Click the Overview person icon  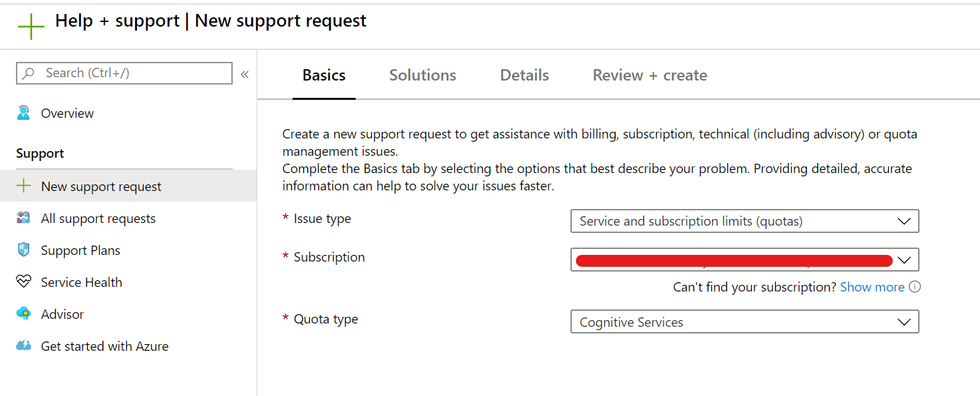point(24,113)
